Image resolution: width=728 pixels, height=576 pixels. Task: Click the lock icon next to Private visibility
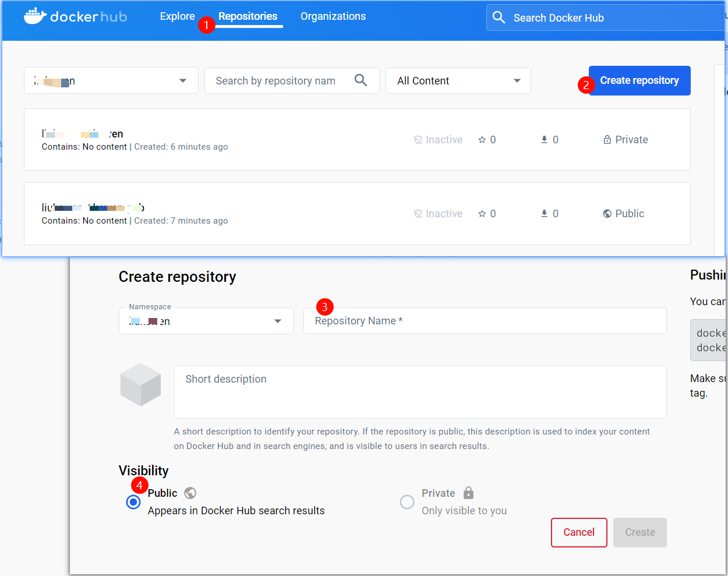[x=468, y=493]
